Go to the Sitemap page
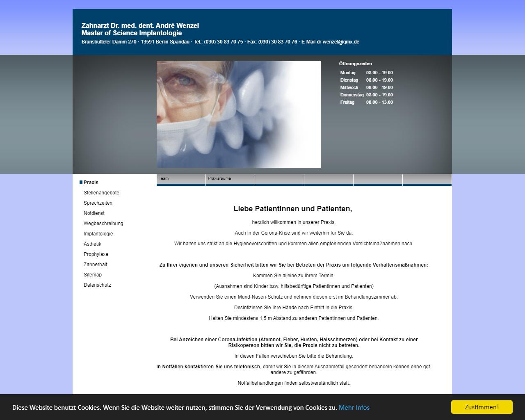Image resolution: width=525 pixels, height=420 pixels. click(93, 275)
